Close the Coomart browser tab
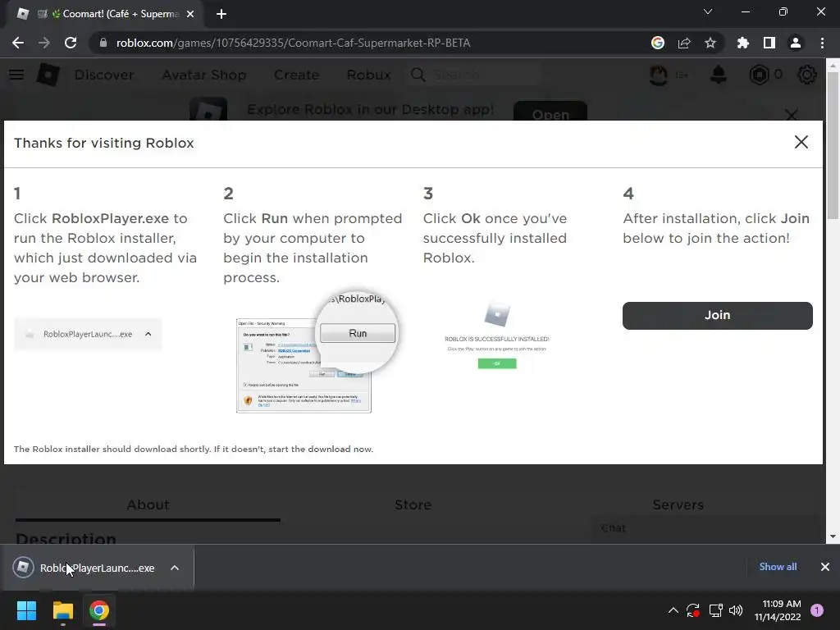The width and height of the screenshot is (840, 630). click(190, 14)
